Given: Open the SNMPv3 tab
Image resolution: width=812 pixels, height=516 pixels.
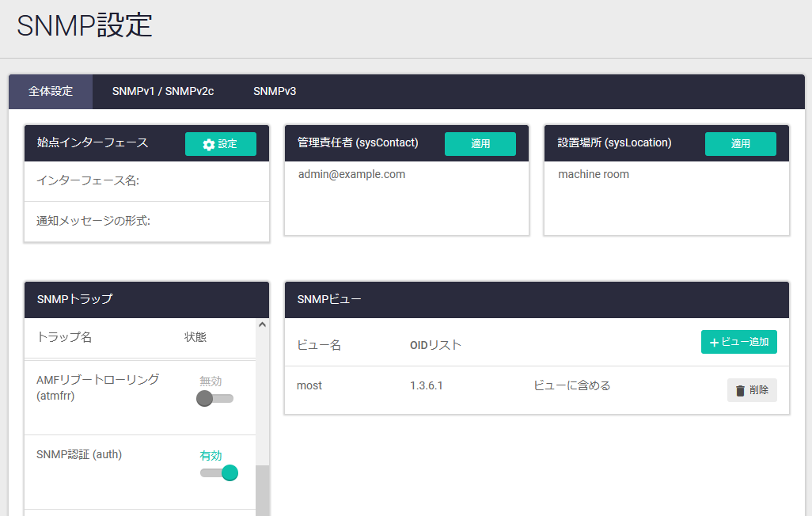Looking at the screenshot, I should tap(275, 91).
